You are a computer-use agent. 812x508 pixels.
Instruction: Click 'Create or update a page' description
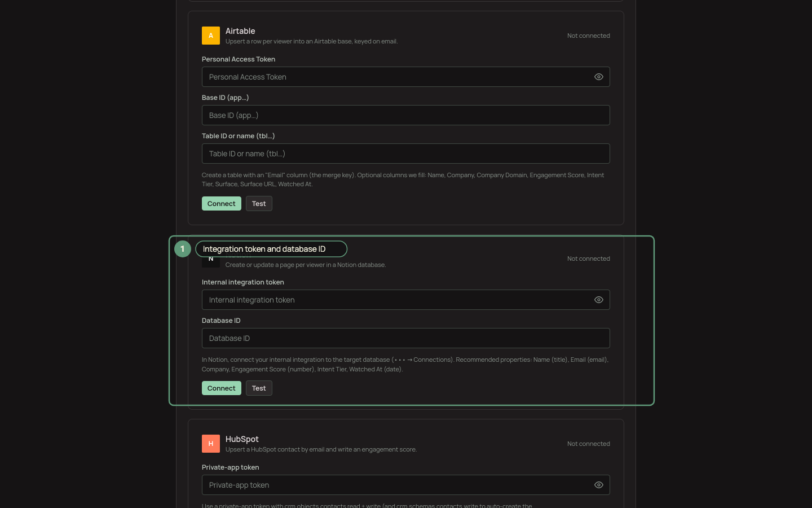[x=306, y=265]
